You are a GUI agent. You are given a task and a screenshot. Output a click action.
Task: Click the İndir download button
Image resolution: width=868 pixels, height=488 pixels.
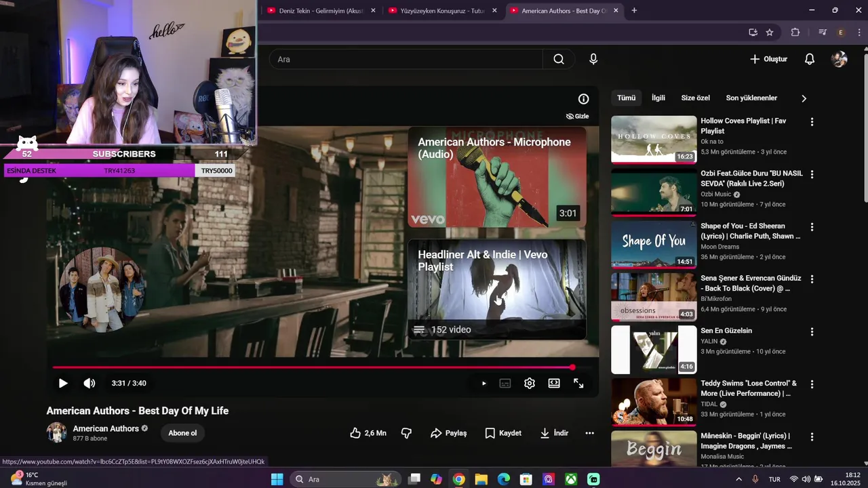[x=554, y=433]
